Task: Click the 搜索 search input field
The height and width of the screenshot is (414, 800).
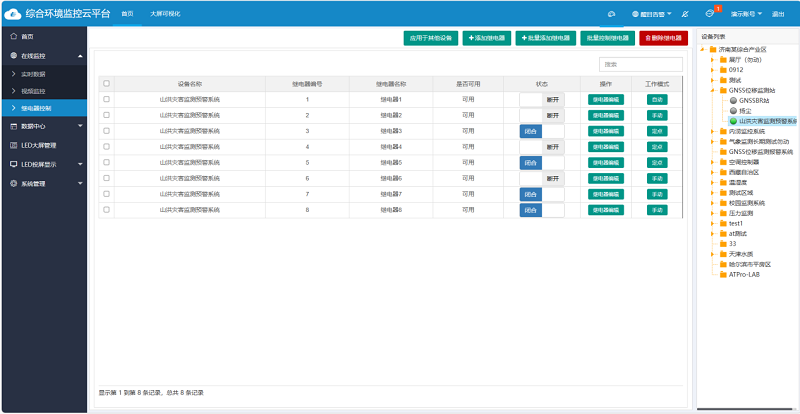Action: pos(640,64)
